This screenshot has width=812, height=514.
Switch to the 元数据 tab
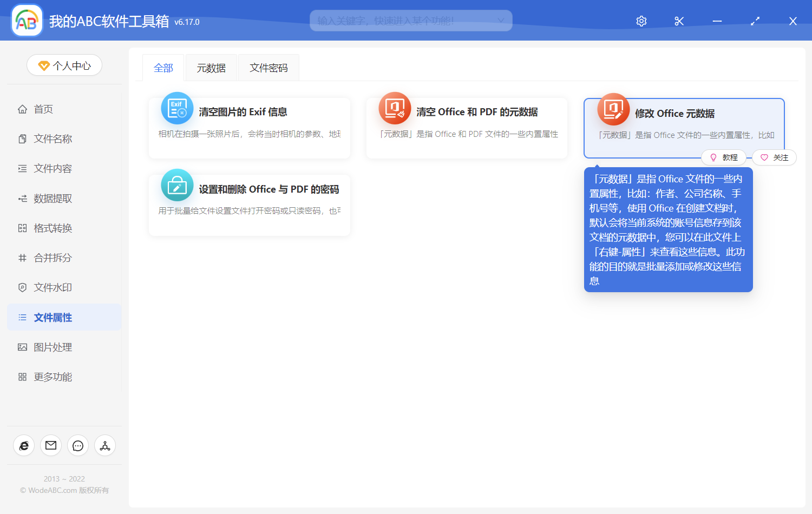(211, 67)
